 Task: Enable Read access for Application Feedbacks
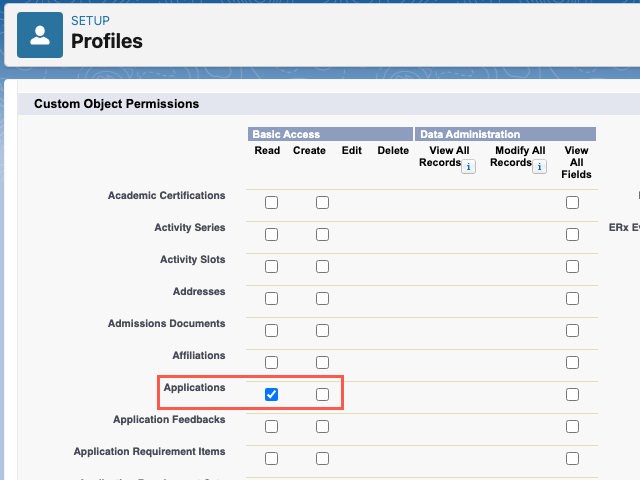(271, 427)
